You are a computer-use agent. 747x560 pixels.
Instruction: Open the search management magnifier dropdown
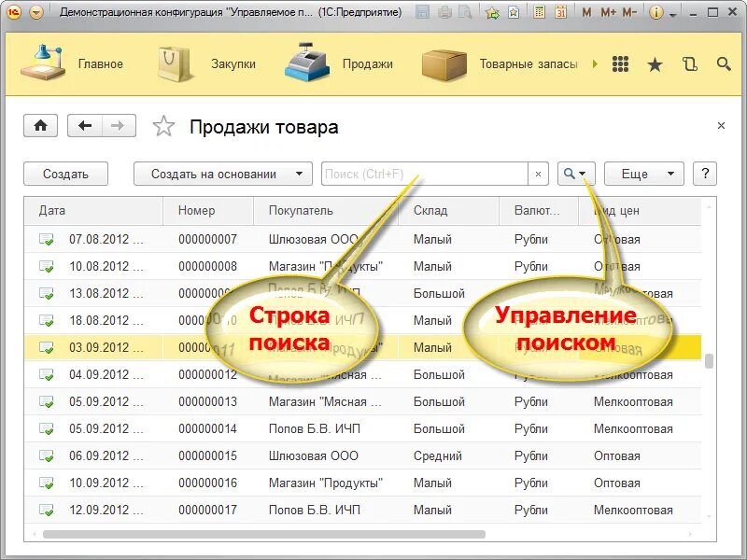click(x=576, y=174)
